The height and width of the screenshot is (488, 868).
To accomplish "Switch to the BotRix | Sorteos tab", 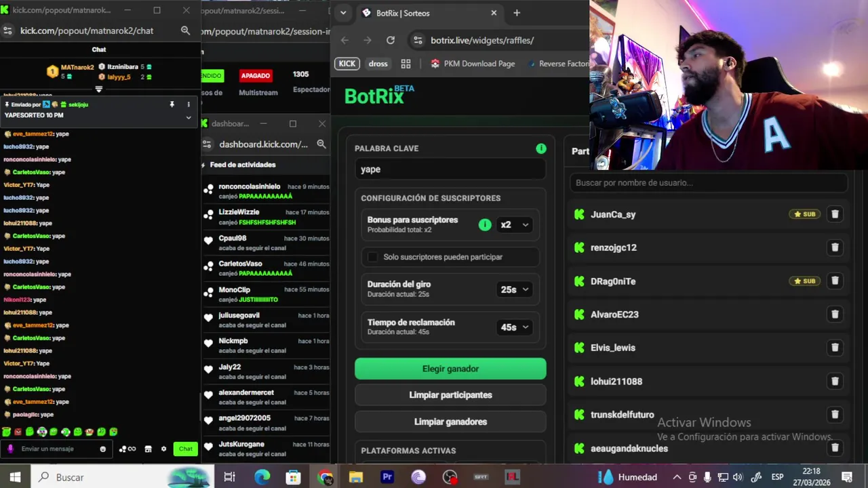I will tap(430, 13).
